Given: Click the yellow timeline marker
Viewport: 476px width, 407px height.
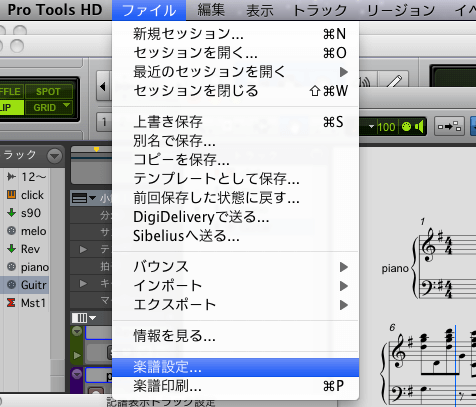Looking at the screenshot, I should (x=96, y=149).
